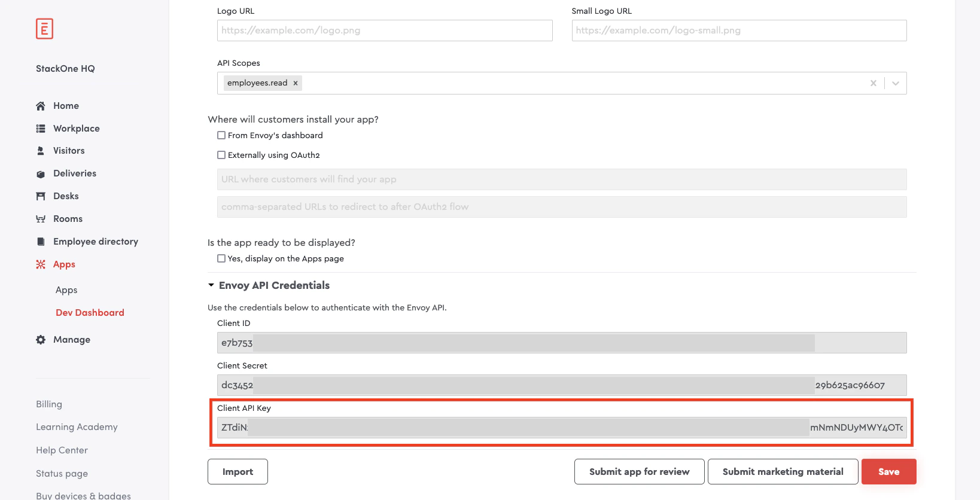Open Help Center link
This screenshot has height=500, width=980.
click(x=62, y=450)
